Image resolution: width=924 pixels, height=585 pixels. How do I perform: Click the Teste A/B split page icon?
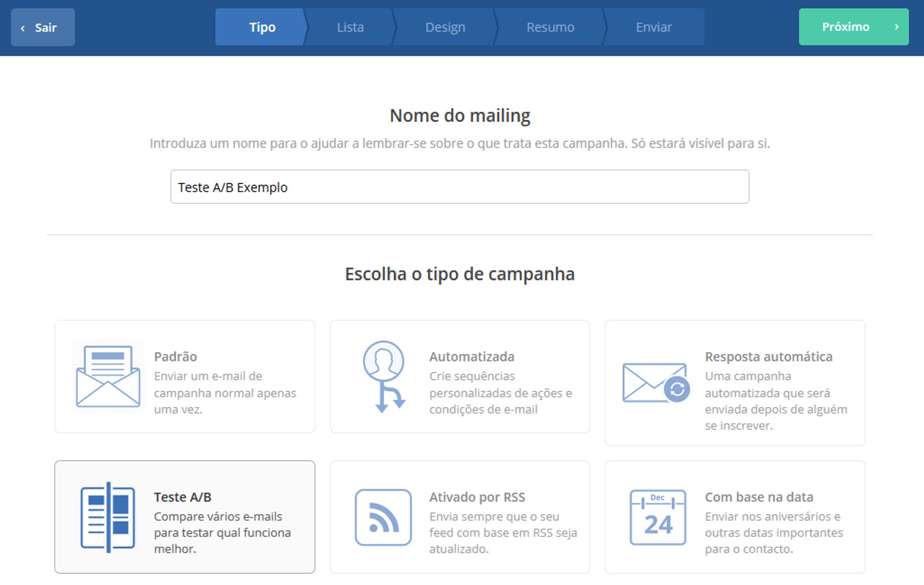(x=108, y=517)
